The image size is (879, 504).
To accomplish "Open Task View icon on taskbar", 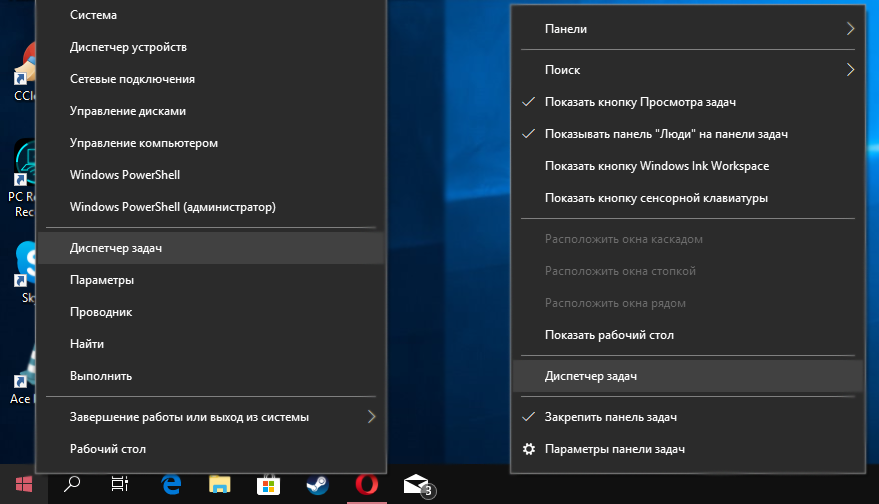I will [119, 484].
